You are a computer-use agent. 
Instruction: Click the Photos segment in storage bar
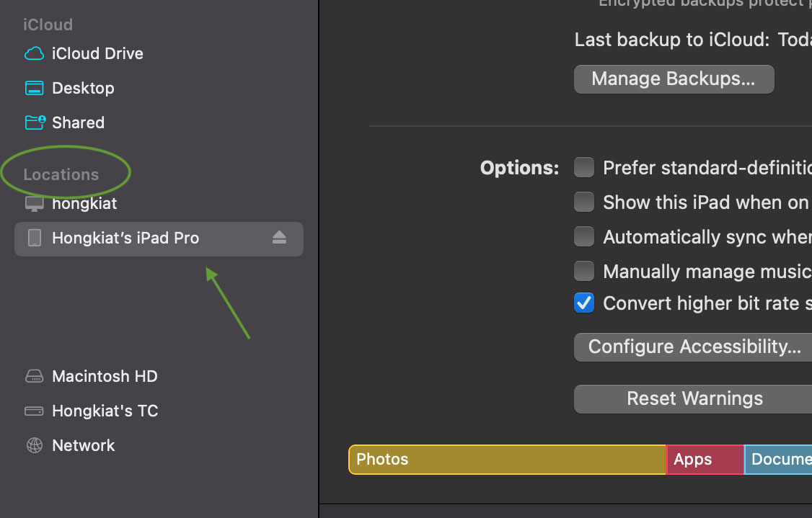pyautogui.click(x=508, y=460)
